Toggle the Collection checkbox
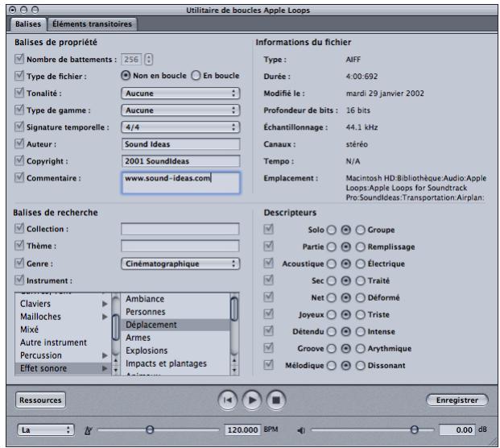The image size is (500, 448). pos(19,228)
